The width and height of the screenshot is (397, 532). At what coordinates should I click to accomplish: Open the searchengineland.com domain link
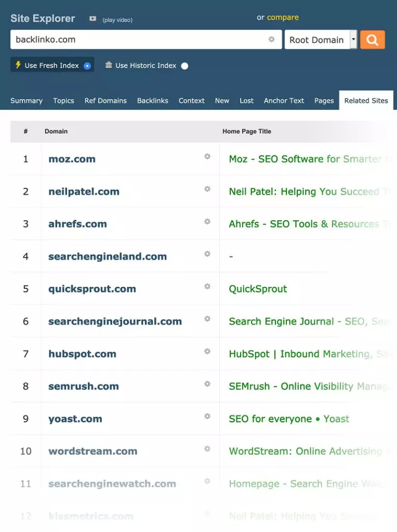click(x=108, y=257)
